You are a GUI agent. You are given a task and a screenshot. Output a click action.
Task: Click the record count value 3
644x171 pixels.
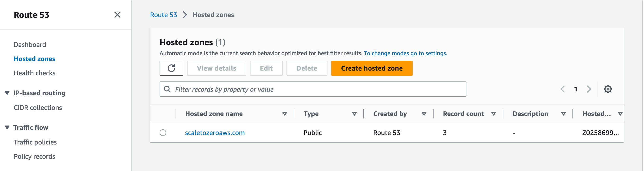coord(444,132)
